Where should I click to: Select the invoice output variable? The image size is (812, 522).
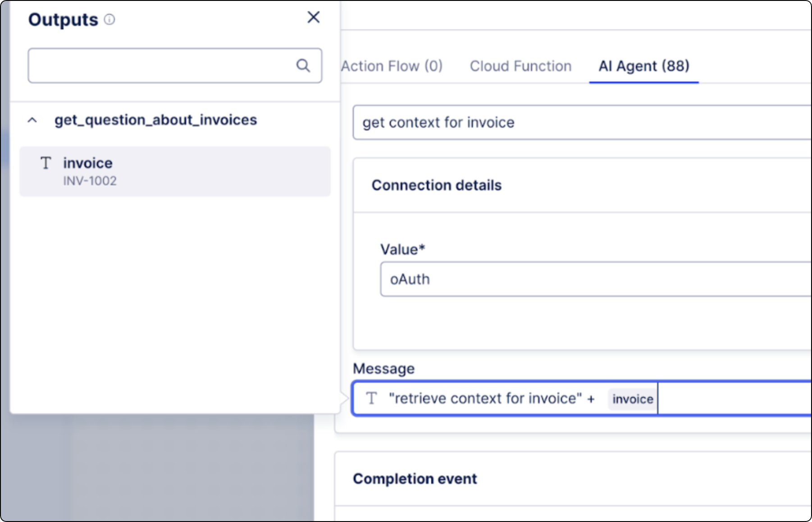[x=88, y=163]
